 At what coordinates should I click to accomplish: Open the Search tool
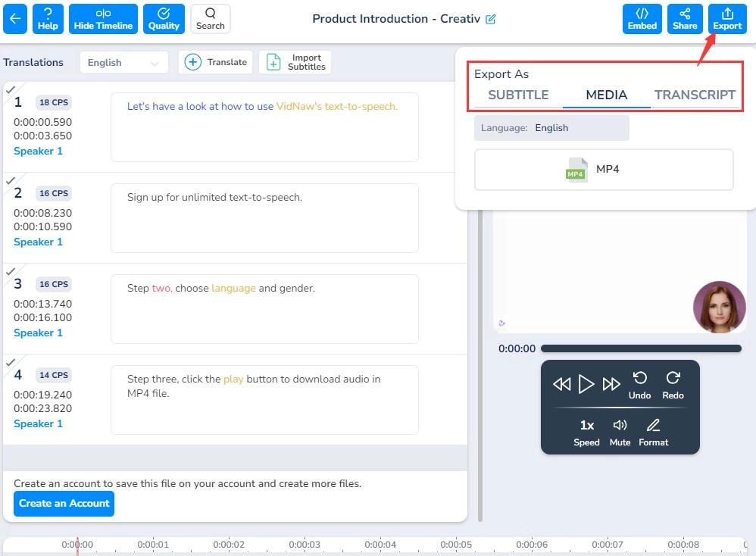pos(211,19)
